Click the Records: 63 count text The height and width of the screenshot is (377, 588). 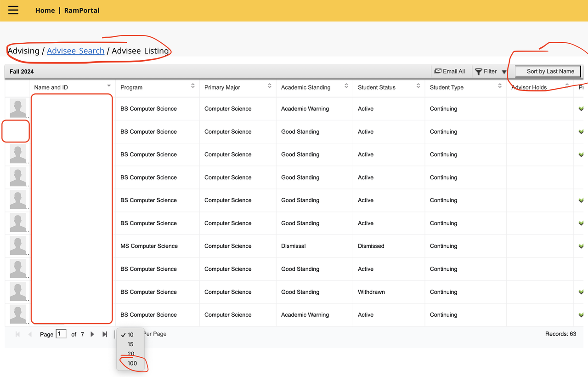560,334
